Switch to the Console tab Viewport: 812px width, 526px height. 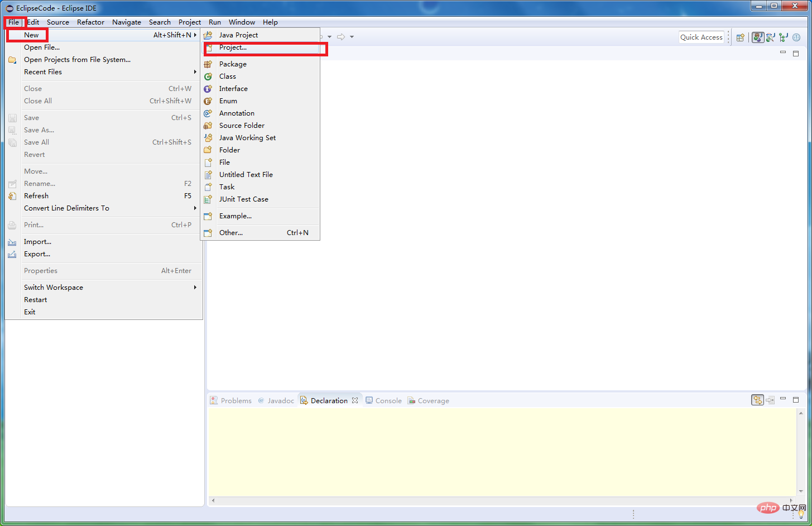[383, 400]
